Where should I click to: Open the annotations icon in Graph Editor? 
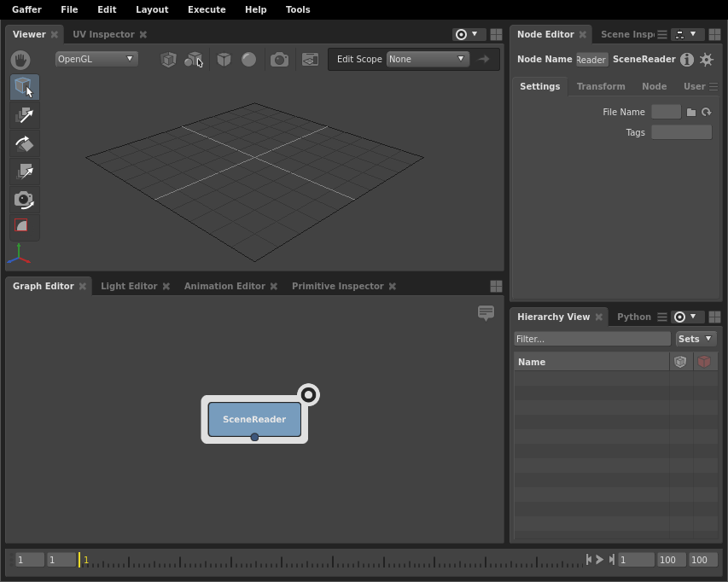point(486,313)
